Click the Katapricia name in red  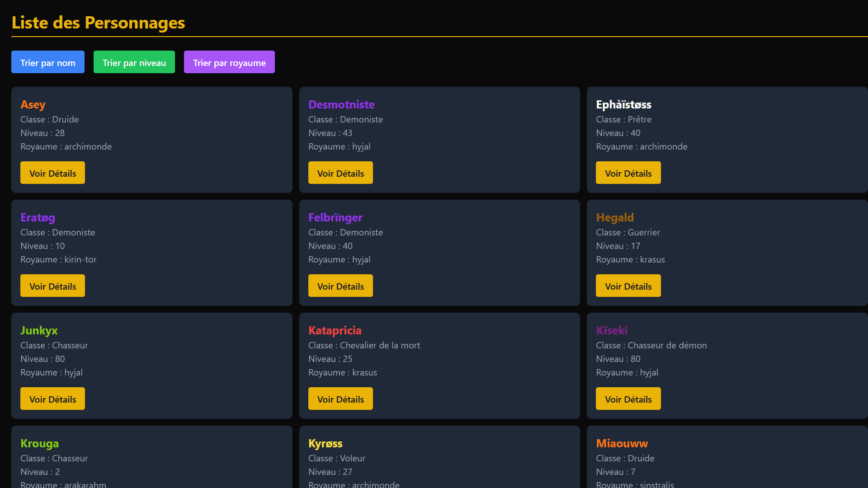tap(335, 330)
